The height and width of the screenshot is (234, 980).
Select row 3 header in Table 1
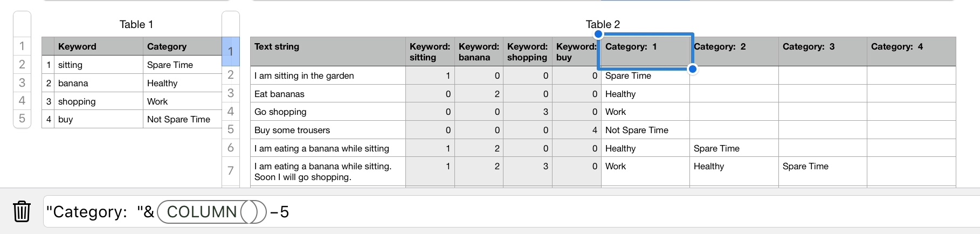(22, 82)
